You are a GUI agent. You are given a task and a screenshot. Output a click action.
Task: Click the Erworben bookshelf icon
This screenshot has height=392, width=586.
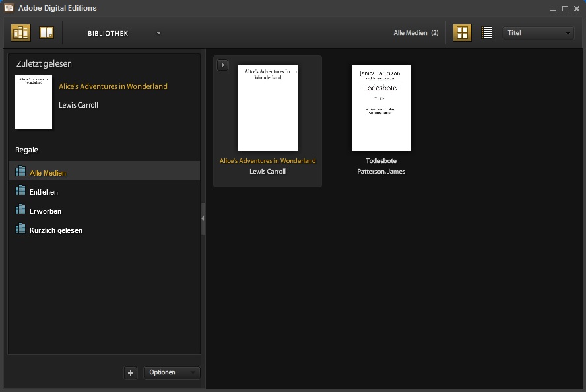point(20,209)
